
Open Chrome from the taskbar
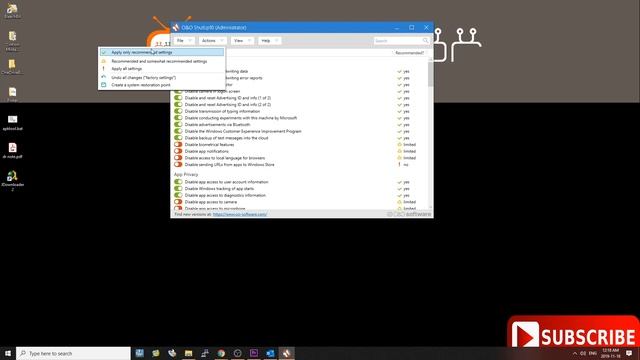[x=221, y=353]
